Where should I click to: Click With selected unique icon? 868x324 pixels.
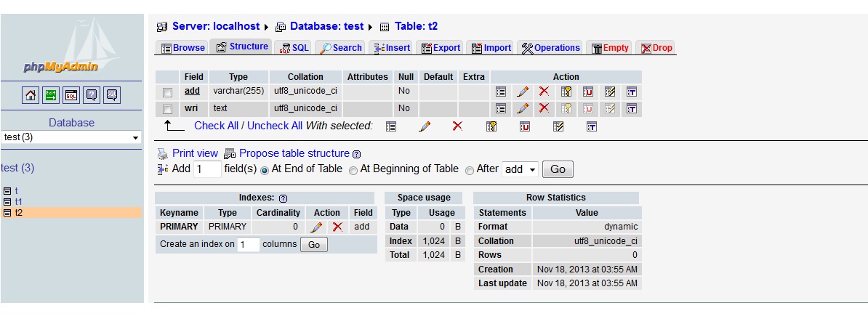[525, 126]
